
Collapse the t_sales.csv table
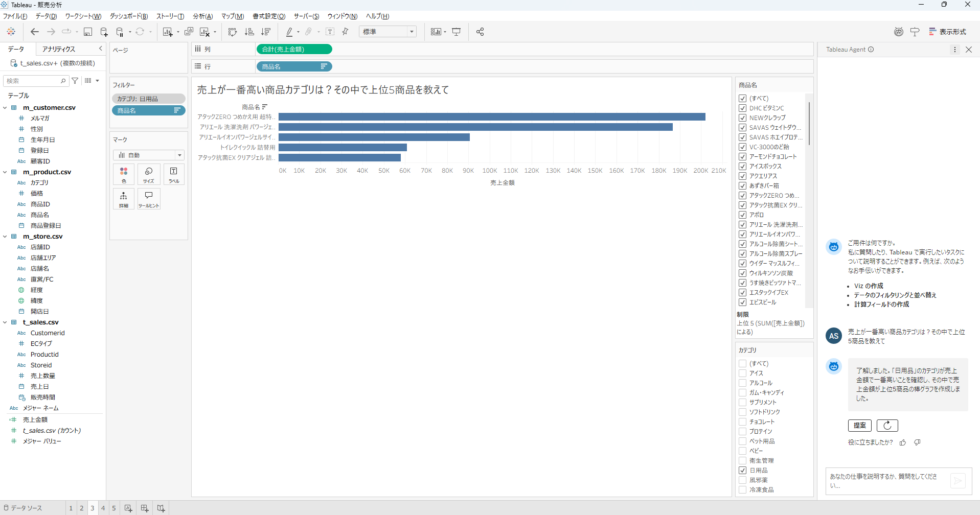click(x=5, y=322)
